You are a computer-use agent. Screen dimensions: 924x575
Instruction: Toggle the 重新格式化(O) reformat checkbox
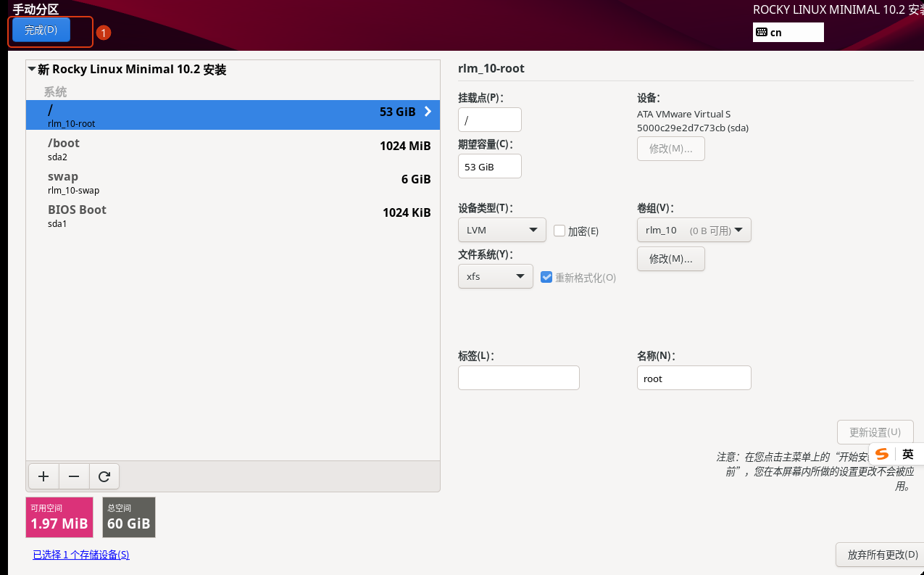[547, 277]
